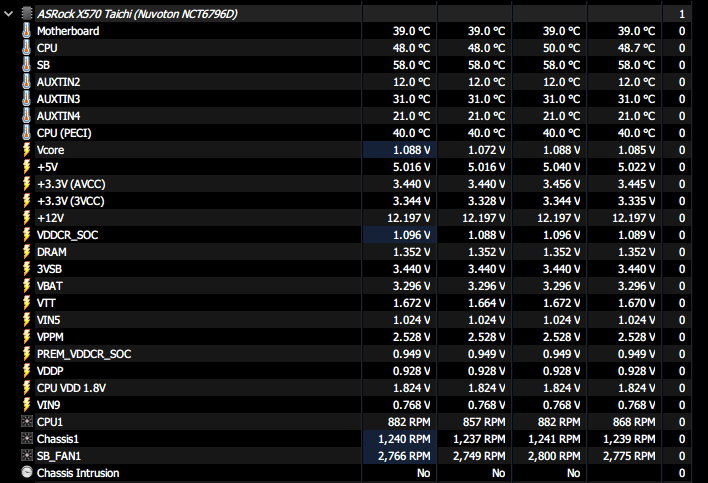
Task: Click the highlighted Chassis1 value 1,240 RPM
Action: 404,439
